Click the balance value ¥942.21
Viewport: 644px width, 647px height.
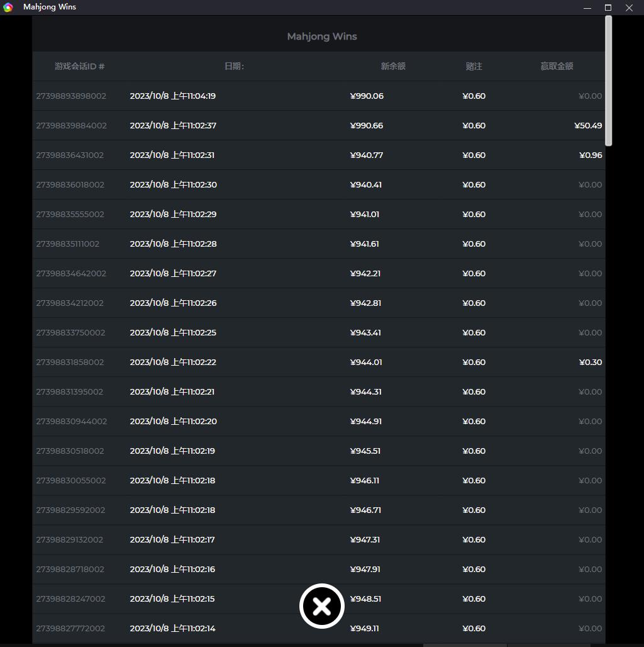pyautogui.click(x=365, y=273)
